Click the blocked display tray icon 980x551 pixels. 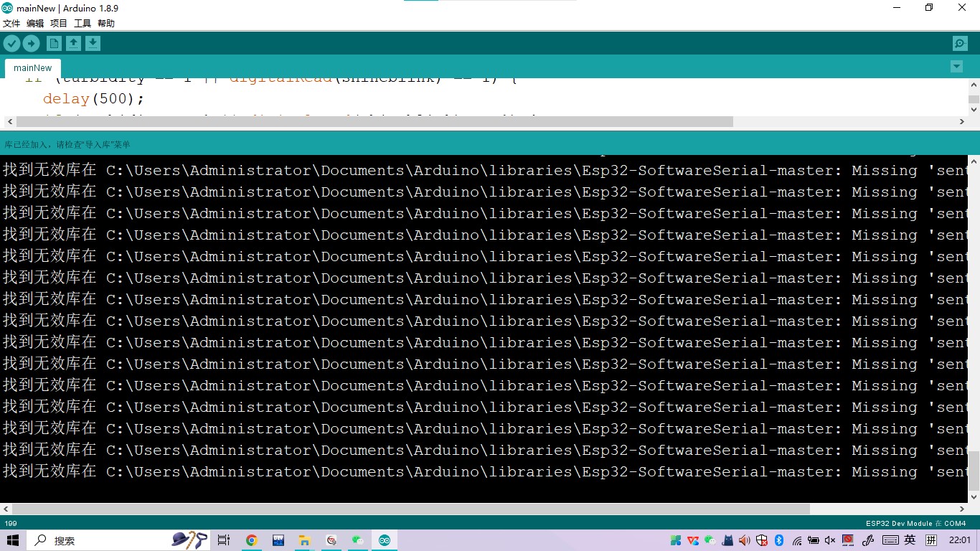[847, 540]
